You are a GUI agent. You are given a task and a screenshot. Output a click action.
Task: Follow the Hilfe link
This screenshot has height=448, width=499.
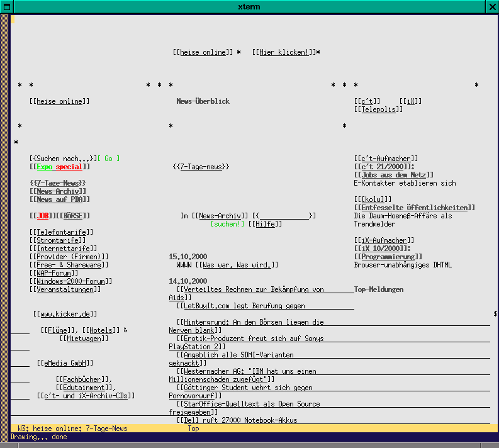265,224
